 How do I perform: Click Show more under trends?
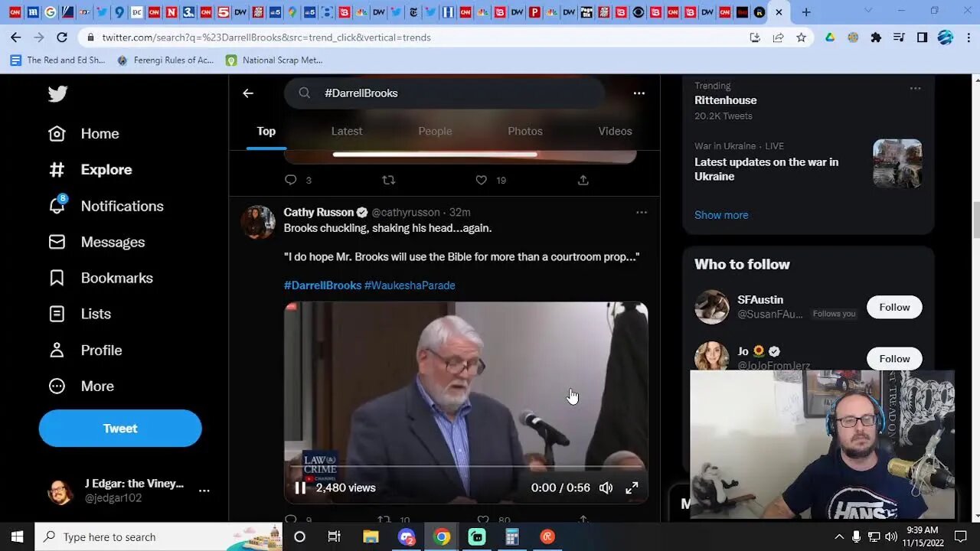coord(721,215)
